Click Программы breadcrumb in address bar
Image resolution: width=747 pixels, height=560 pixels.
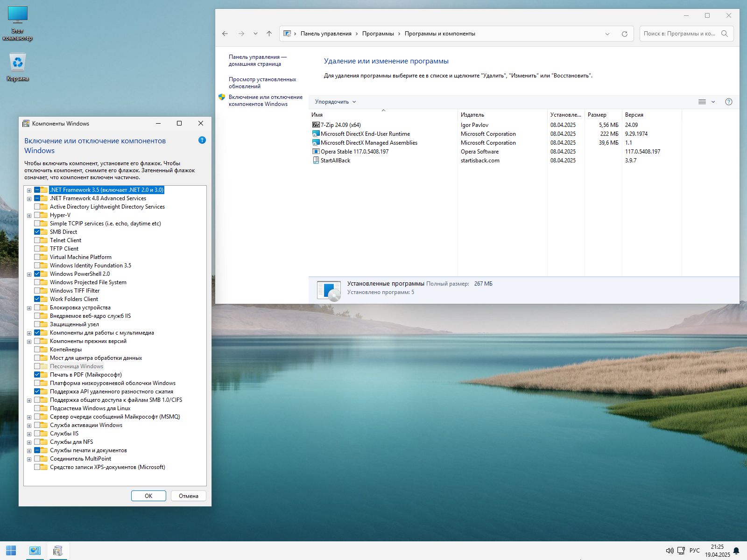click(x=378, y=34)
